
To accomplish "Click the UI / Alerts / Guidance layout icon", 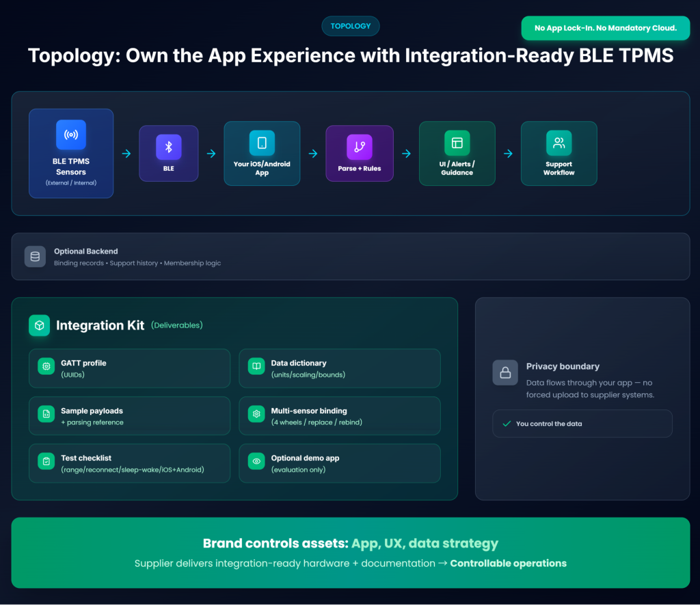I will 457,143.
